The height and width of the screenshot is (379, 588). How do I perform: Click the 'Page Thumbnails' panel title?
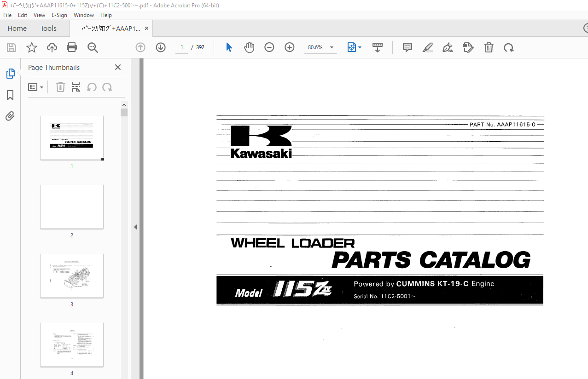(x=54, y=68)
